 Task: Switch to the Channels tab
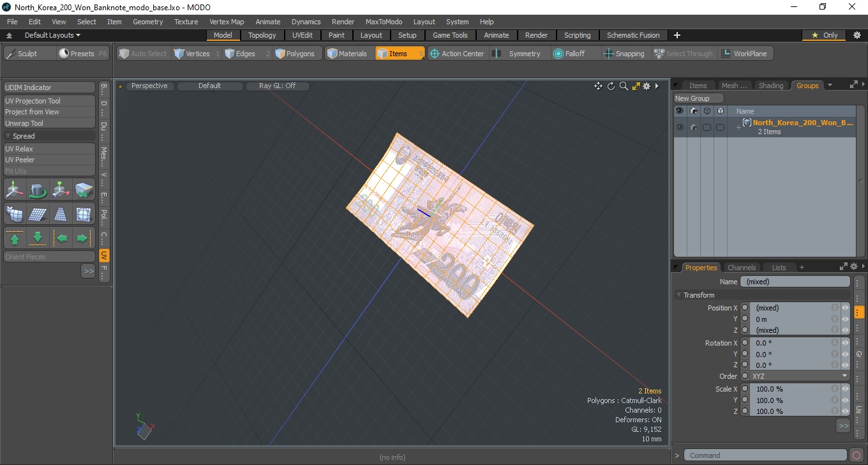click(x=742, y=268)
